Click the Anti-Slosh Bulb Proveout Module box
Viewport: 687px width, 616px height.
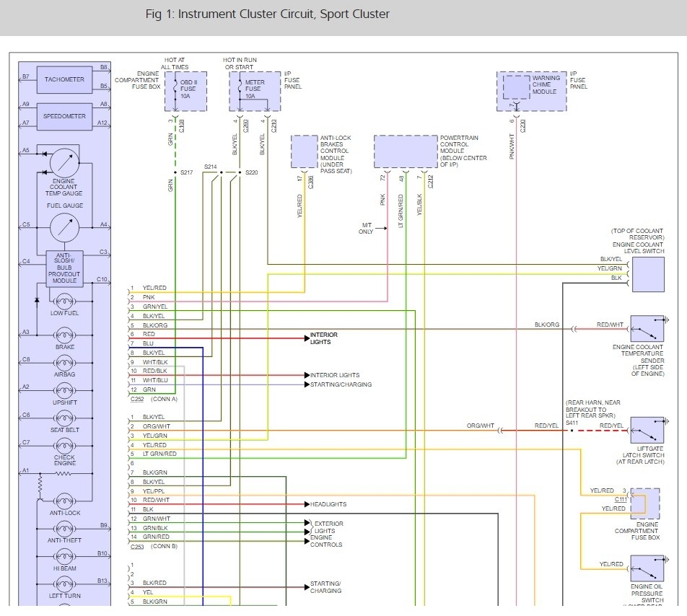pos(64,268)
